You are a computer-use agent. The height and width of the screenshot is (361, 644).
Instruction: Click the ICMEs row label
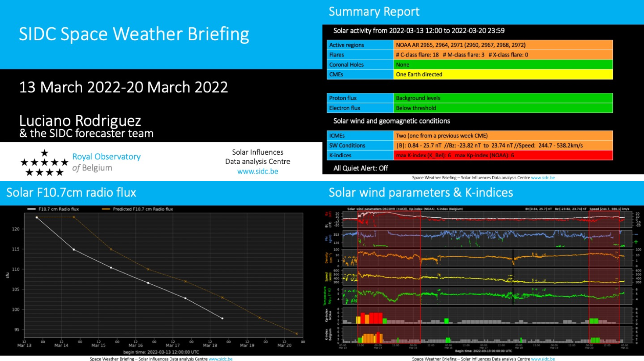pos(360,135)
